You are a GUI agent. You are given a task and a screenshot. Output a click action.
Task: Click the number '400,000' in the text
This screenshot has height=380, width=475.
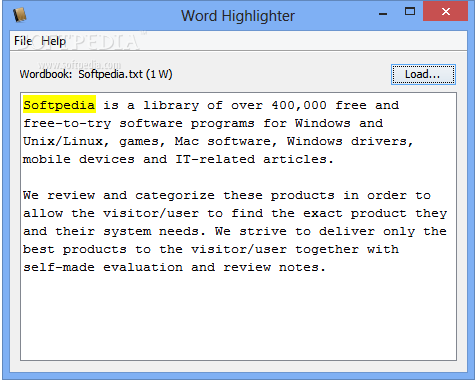pyautogui.click(x=299, y=105)
